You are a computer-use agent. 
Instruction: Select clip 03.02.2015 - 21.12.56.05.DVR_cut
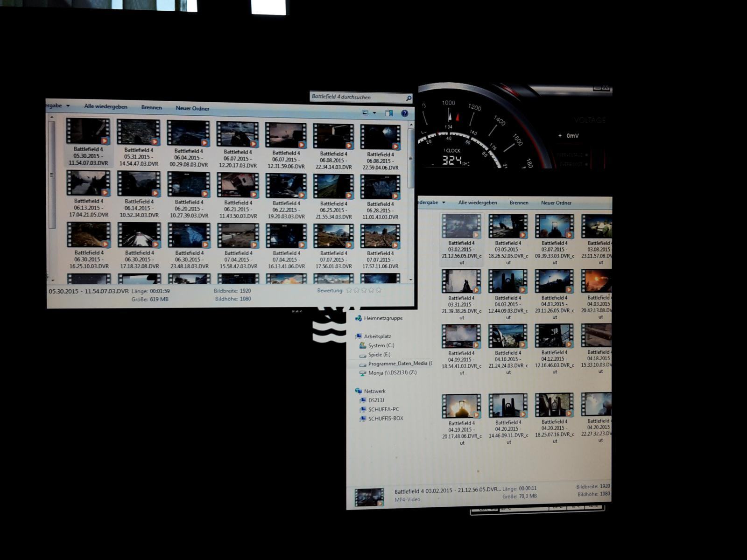(x=461, y=239)
